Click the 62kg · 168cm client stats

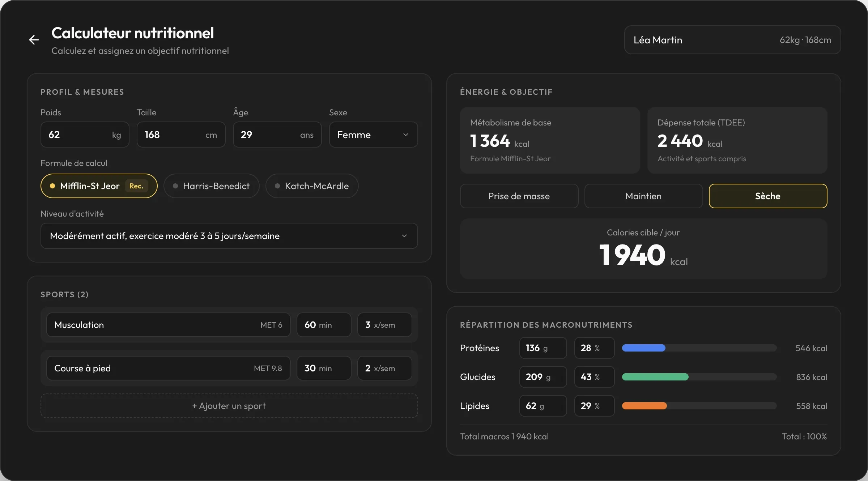tap(805, 40)
